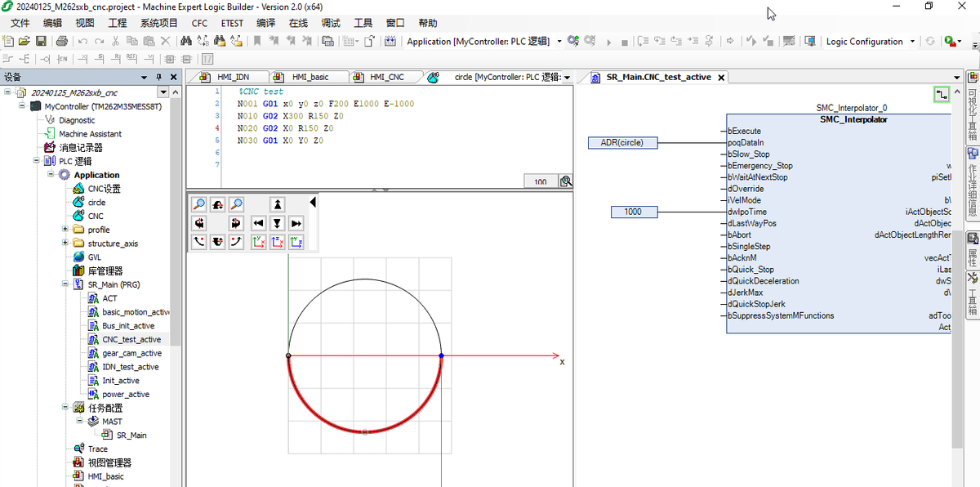Image resolution: width=980 pixels, height=487 pixels.
Task: Select gear_cam_active in the device tree
Action: point(131,353)
